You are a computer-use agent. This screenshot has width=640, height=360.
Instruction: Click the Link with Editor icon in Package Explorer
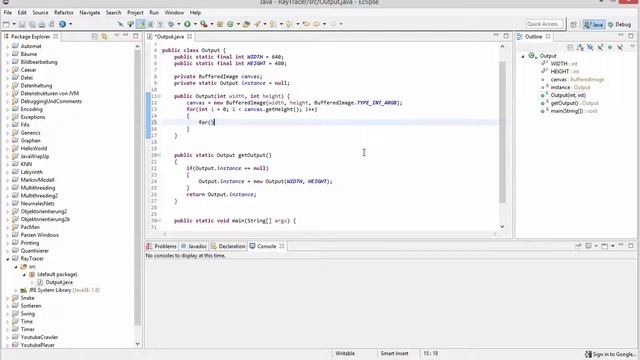tap(105, 37)
